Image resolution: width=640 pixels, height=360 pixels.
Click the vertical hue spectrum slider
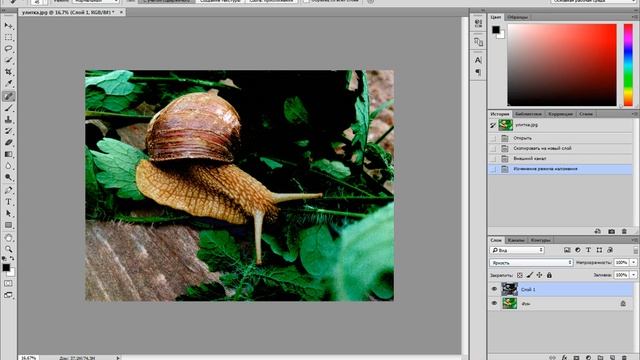(628, 64)
